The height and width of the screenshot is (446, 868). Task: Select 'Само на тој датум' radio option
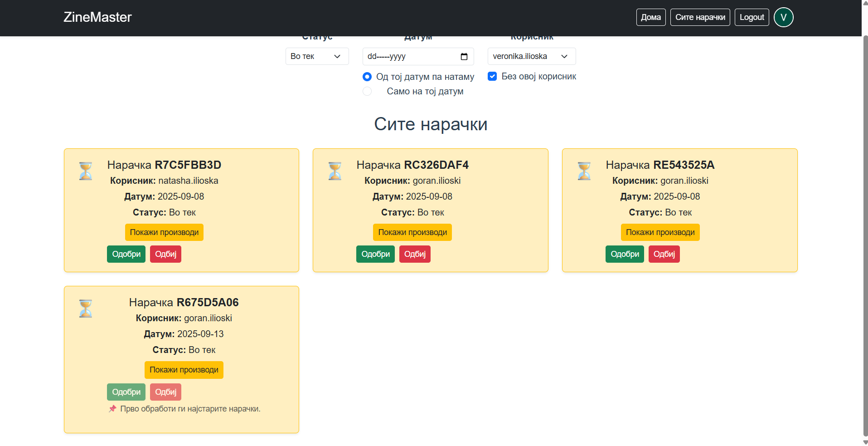367,91
